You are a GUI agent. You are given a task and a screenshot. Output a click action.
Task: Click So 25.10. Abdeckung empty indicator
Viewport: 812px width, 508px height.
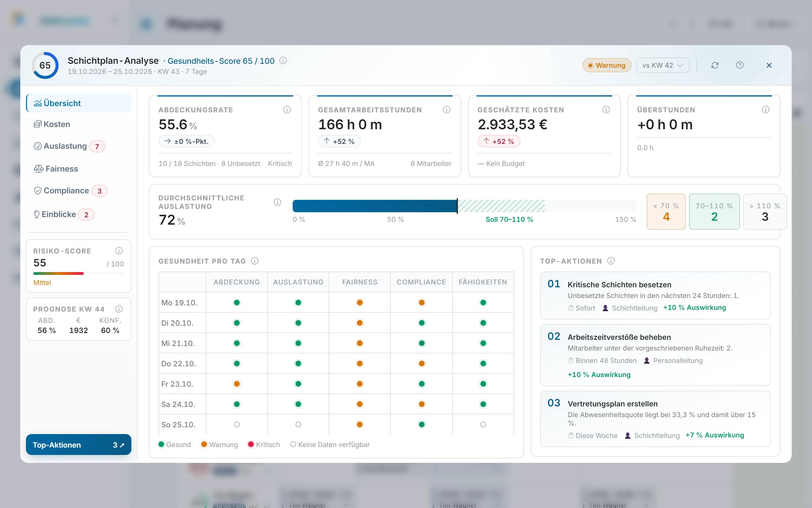coord(237,424)
